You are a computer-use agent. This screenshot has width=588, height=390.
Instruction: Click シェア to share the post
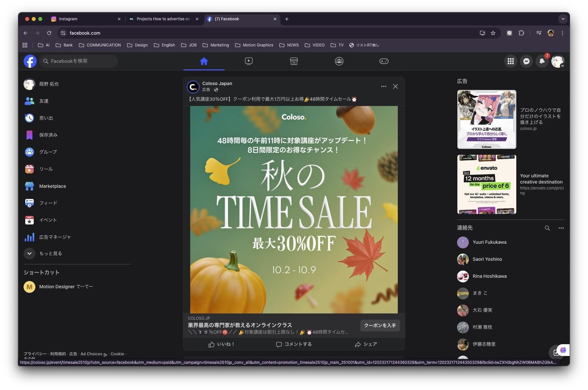pyautogui.click(x=366, y=344)
